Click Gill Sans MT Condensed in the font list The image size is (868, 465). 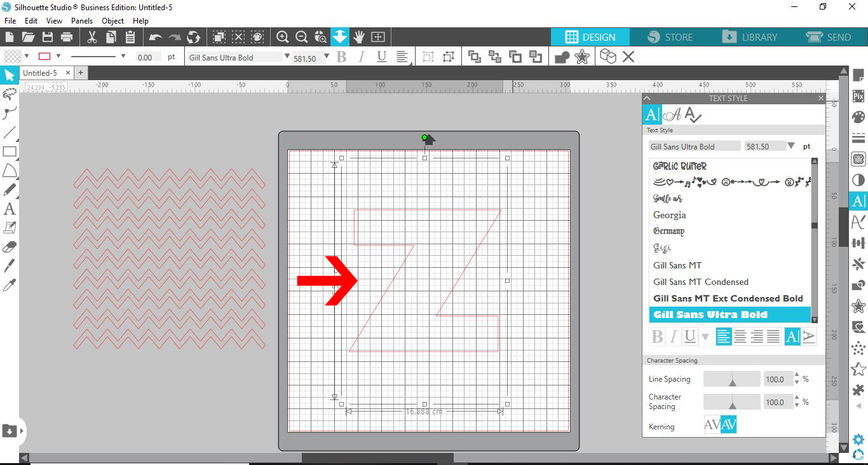pyautogui.click(x=700, y=282)
